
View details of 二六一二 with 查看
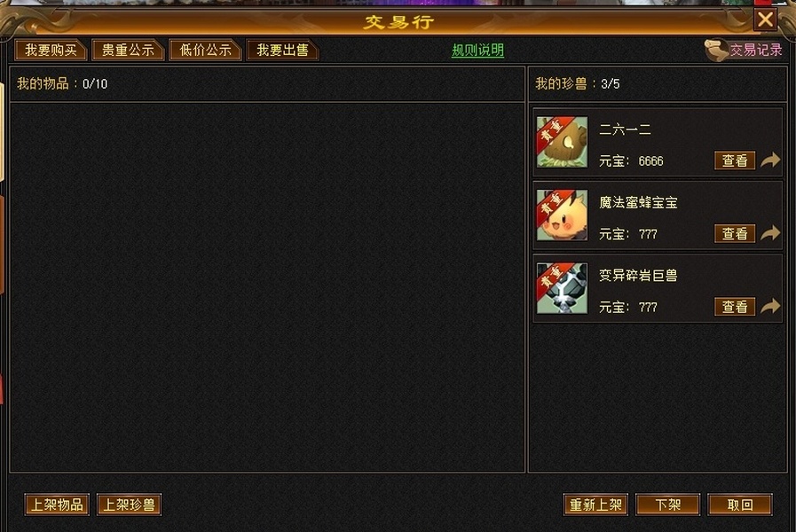click(735, 160)
